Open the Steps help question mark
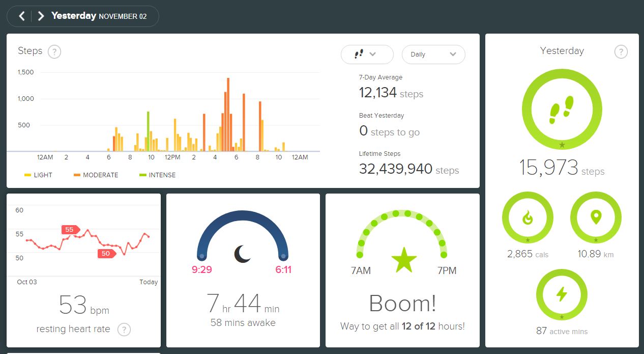 (x=54, y=51)
